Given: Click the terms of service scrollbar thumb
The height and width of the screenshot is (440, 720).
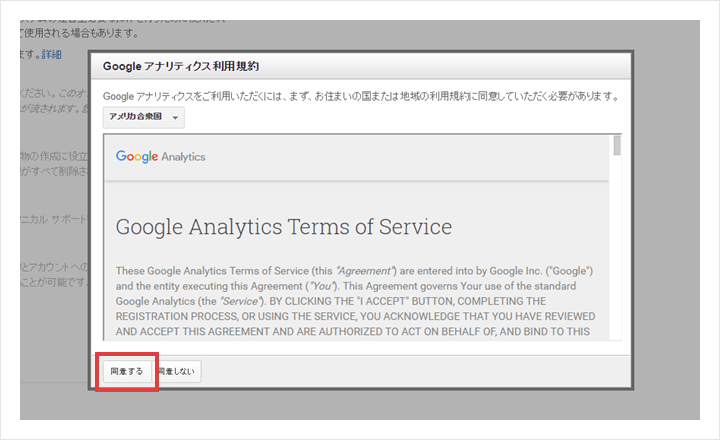Looking at the screenshot, I should tap(617, 146).
